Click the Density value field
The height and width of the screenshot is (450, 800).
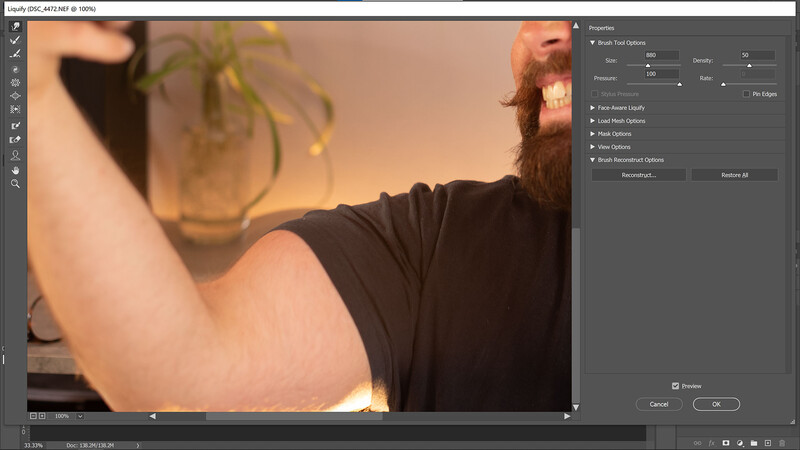(757, 55)
